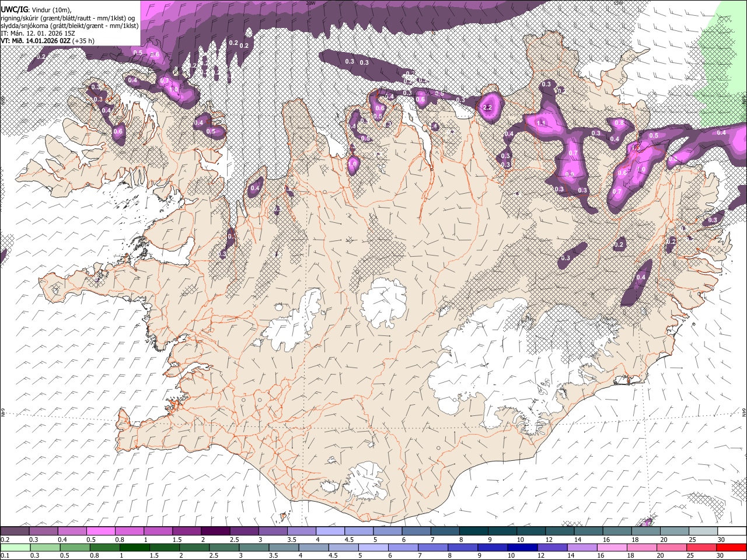Pick the light lavender snow swatch 4–4.5
The height and width of the screenshot is (560, 747).
click(x=329, y=531)
